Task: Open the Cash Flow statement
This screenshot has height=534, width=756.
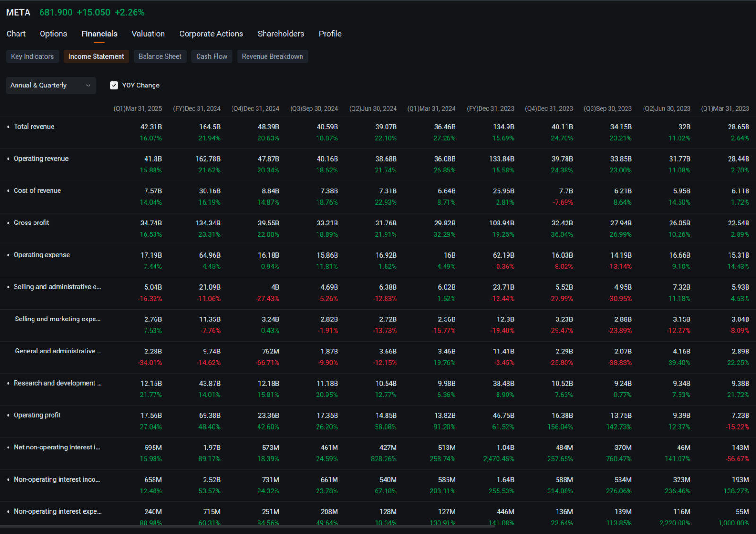Action: click(x=212, y=56)
